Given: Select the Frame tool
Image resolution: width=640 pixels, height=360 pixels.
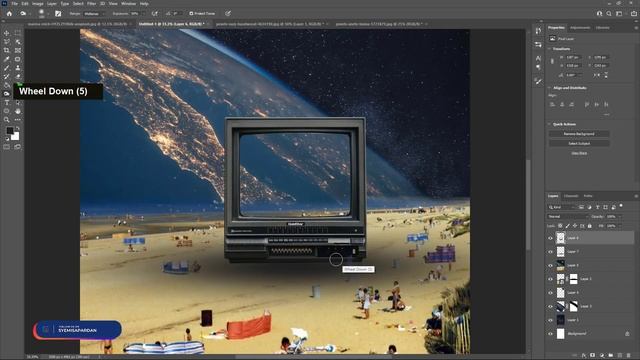Looking at the screenshot, I should [x=18, y=51].
